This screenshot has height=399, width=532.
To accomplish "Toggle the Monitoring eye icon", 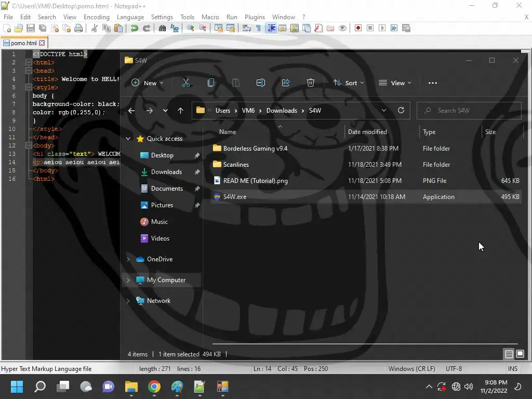I will tap(342, 28).
